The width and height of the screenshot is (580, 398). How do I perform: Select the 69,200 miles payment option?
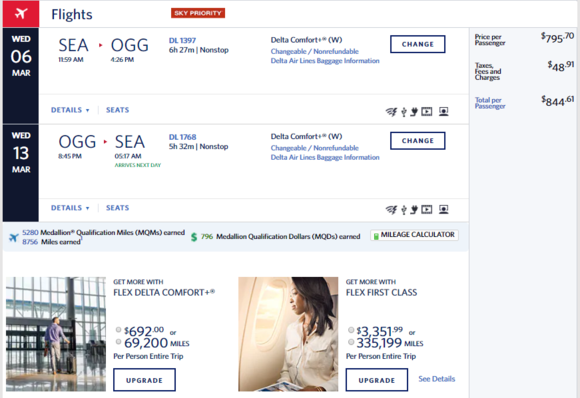tap(118, 341)
